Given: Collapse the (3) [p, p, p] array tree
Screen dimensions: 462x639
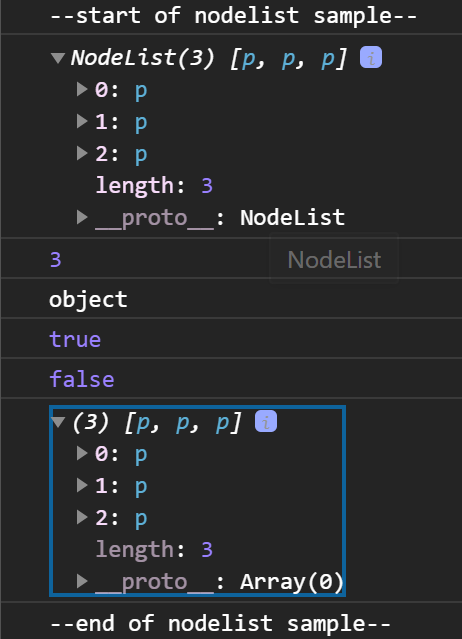Looking at the screenshot, I should [x=58, y=422].
